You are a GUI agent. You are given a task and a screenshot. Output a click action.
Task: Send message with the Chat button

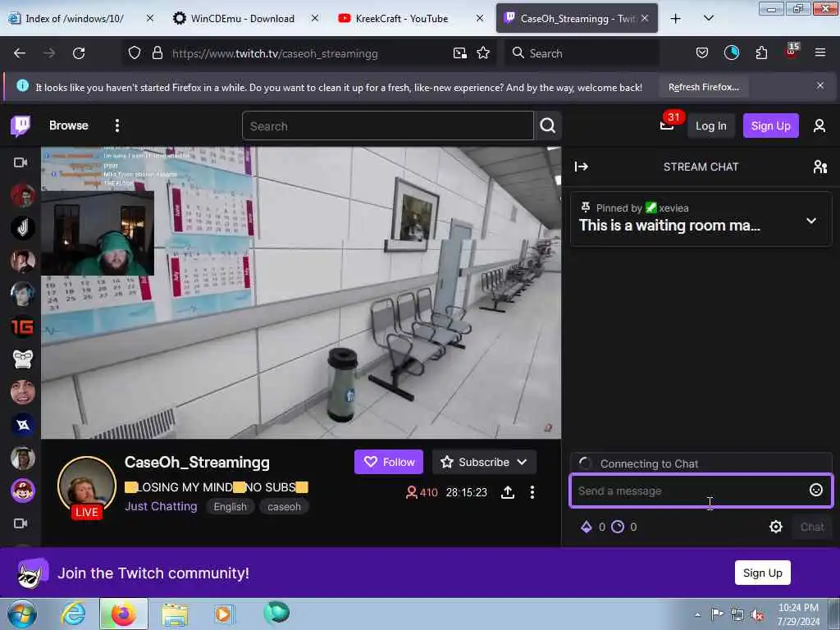tap(812, 527)
